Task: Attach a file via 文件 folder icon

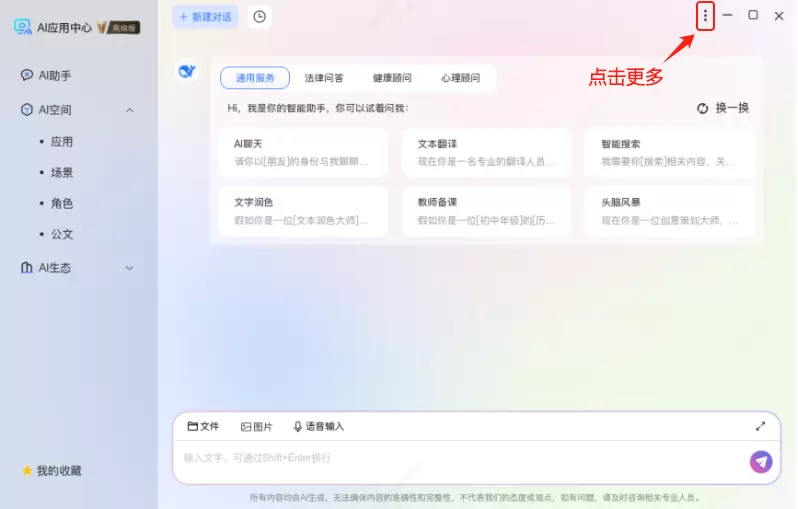Action: [192, 426]
